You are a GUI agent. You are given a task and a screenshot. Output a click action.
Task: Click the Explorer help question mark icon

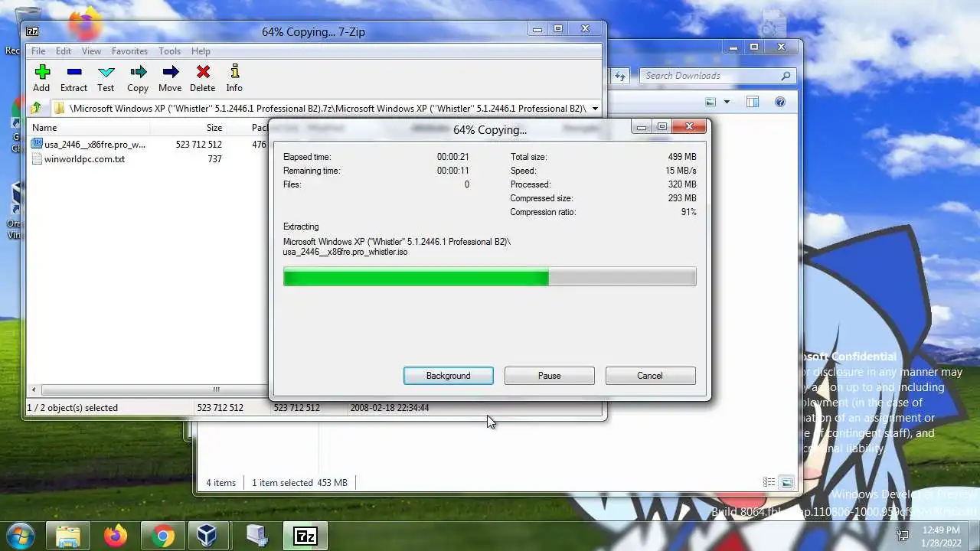tap(780, 102)
